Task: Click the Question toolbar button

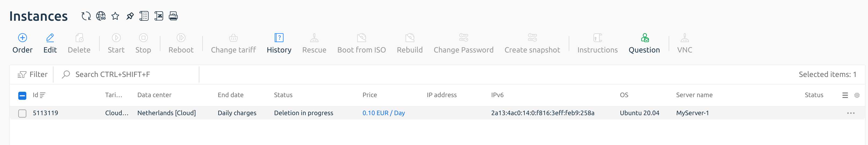Action: click(644, 44)
